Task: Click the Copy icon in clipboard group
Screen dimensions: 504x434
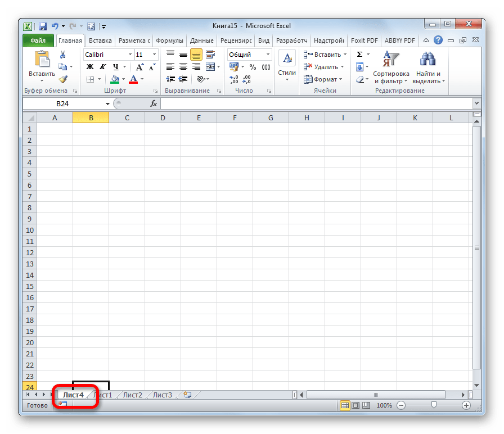Action: [x=62, y=67]
